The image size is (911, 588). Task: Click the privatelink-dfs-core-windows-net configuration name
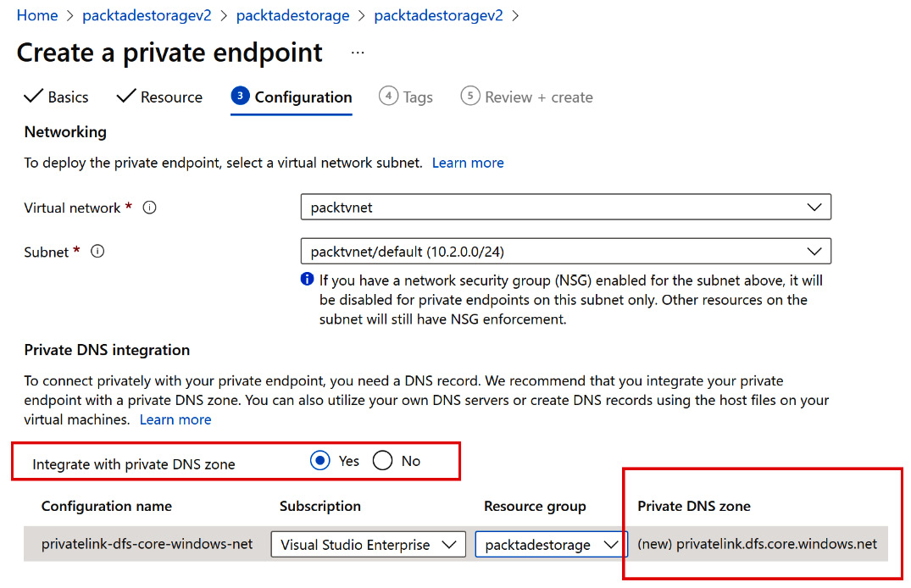tap(147, 544)
